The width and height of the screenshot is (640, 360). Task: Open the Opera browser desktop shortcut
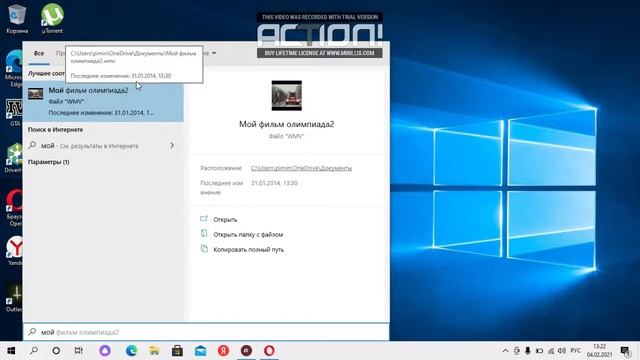tap(15, 207)
